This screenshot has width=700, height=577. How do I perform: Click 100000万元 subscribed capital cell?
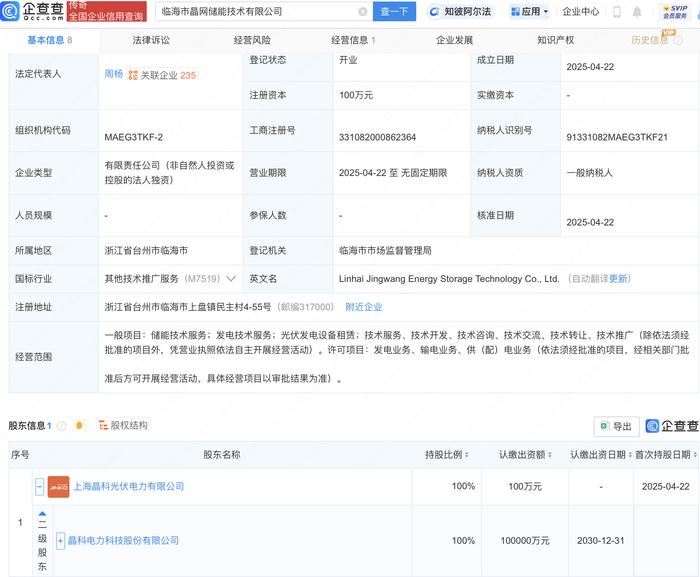525,540
